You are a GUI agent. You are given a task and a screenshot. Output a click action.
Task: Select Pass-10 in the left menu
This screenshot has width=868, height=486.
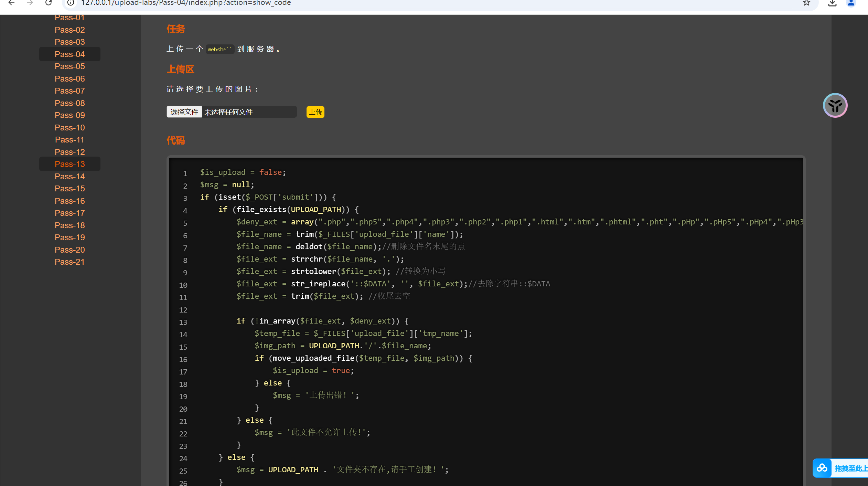coord(69,128)
